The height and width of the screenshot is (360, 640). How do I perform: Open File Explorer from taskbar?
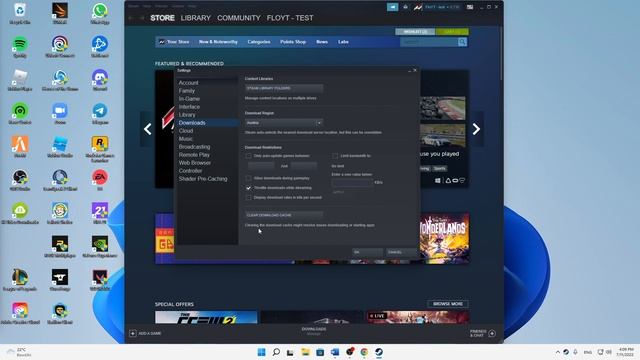click(305, 352)
